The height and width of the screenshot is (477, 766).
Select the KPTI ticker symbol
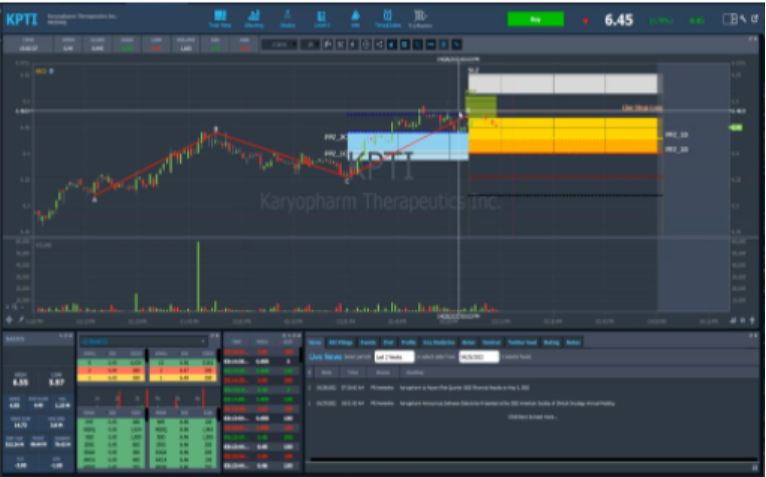21,20
